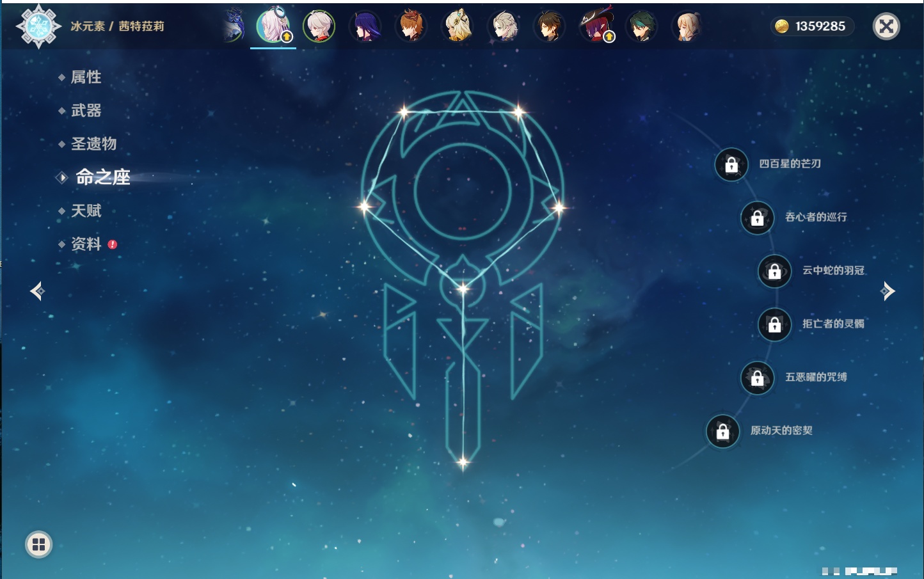Switch to the 武器 weapon tab
This screenshot has width=924, height=579.
(x=86, y=111)
